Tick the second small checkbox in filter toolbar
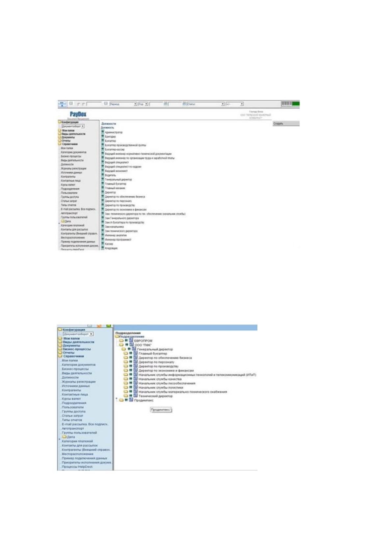Image resolution: width=392 pixels, height=554 pixels. click(x=84, y=104)
